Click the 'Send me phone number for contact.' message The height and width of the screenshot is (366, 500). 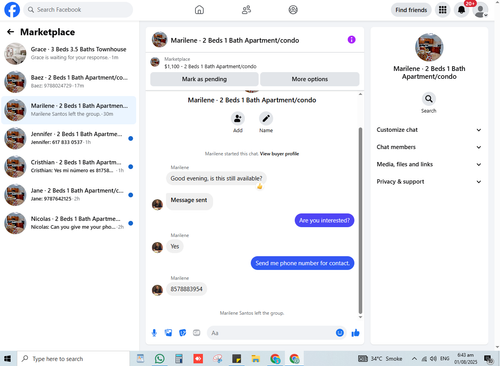click(302, 263)
